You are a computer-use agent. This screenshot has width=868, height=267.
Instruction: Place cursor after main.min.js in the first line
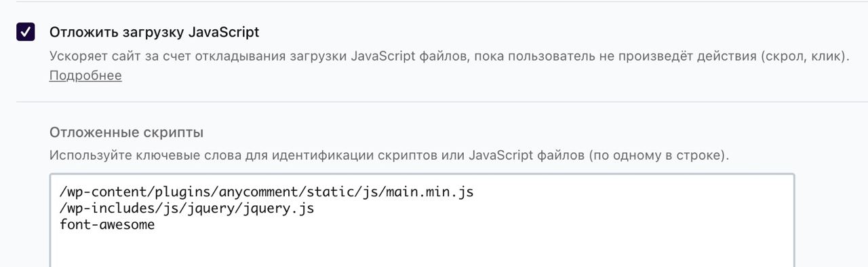474,192
